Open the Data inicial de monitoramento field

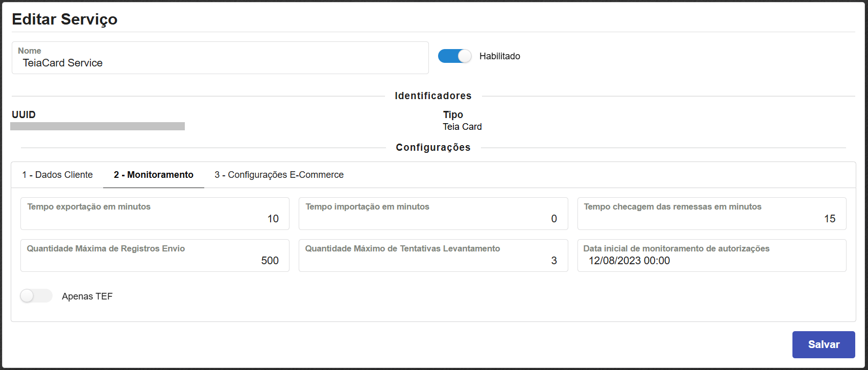pyautogui.click(x=711, y=260)
